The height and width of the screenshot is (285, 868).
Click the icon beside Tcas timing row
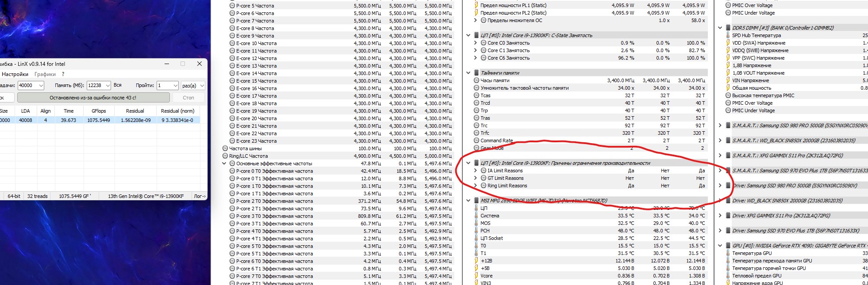pos(476,95)
